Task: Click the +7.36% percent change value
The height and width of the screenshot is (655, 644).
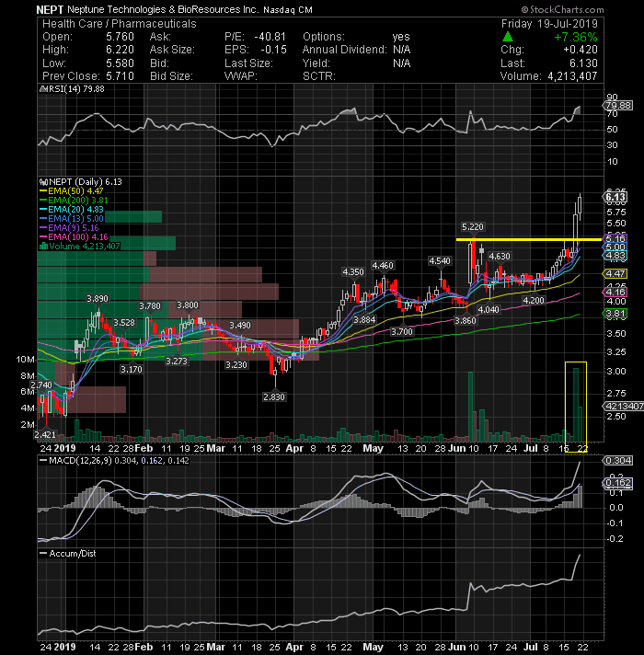Action: 576,37
